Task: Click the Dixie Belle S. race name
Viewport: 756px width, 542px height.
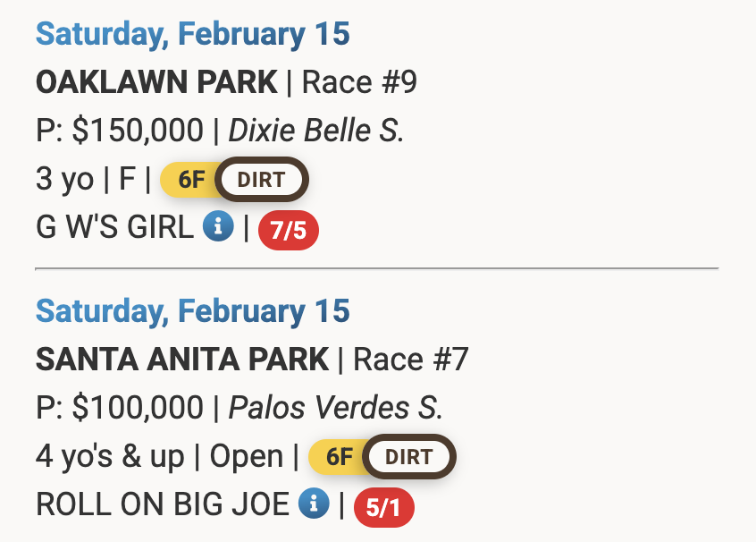Action: click(316, 131)
